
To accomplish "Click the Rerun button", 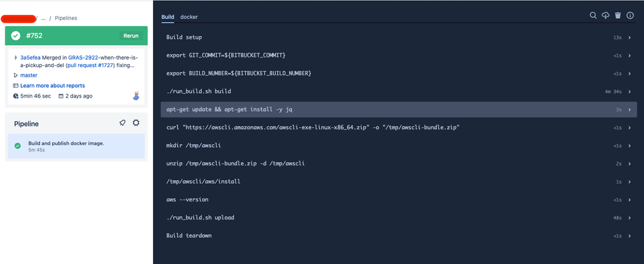I will (x=131, y=36).
